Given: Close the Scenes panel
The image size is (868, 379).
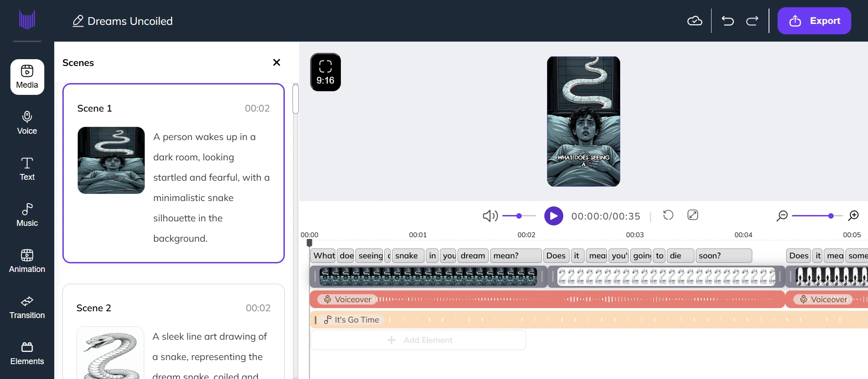Looking at the screenshot, I should [277, 62].
